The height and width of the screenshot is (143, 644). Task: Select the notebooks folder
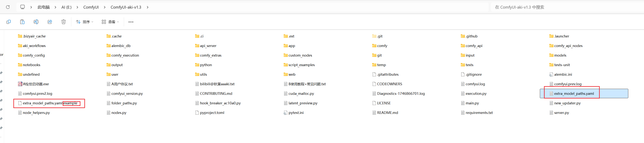(x=29, y=65)
